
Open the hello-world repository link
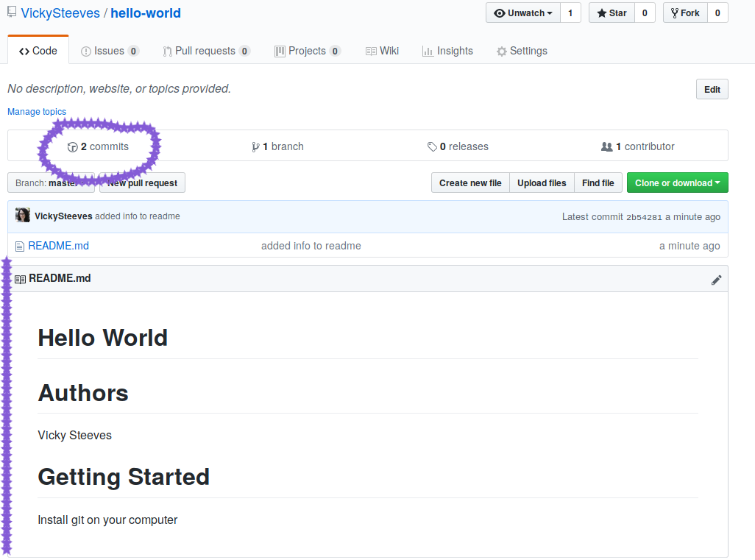point(146,13)
